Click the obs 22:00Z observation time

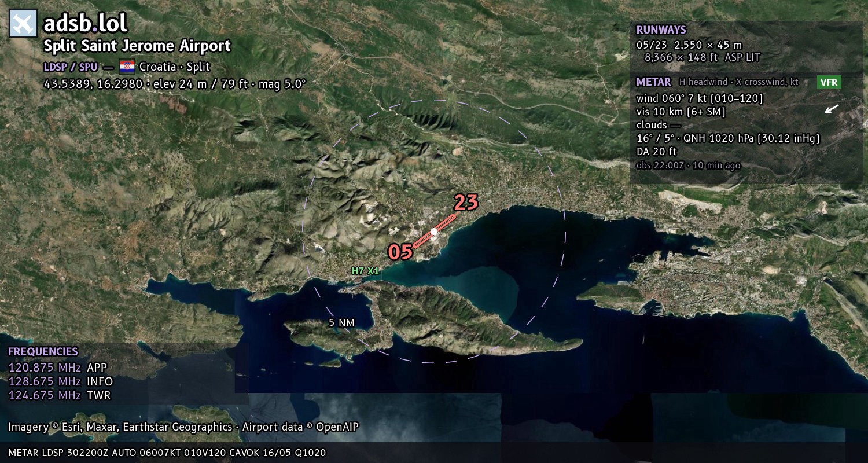coord(688,166)
